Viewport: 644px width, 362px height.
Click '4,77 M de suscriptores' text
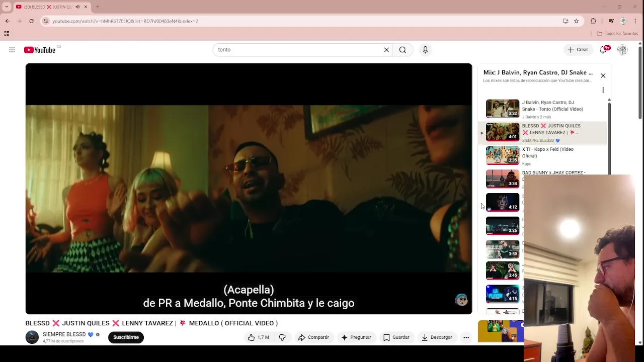click(63, 341)
